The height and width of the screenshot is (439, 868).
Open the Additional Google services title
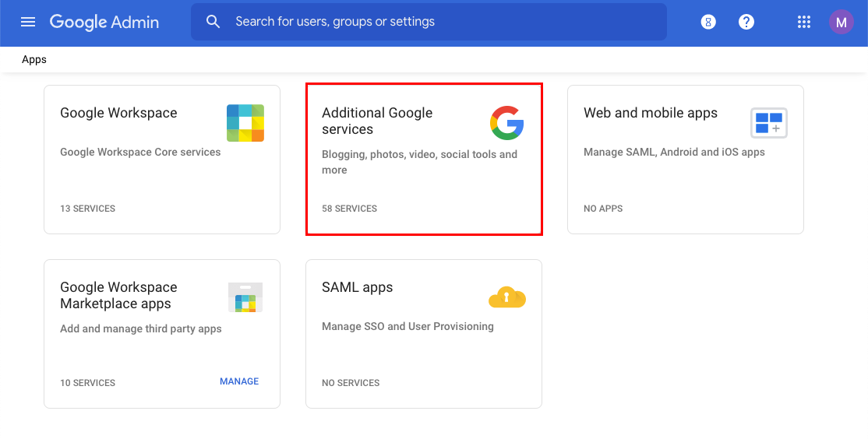point(377,121)
